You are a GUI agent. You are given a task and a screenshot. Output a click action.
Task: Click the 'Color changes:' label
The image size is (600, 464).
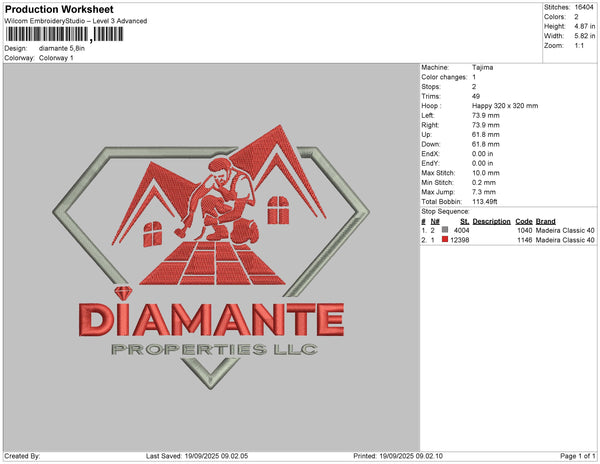click(444, 77)
